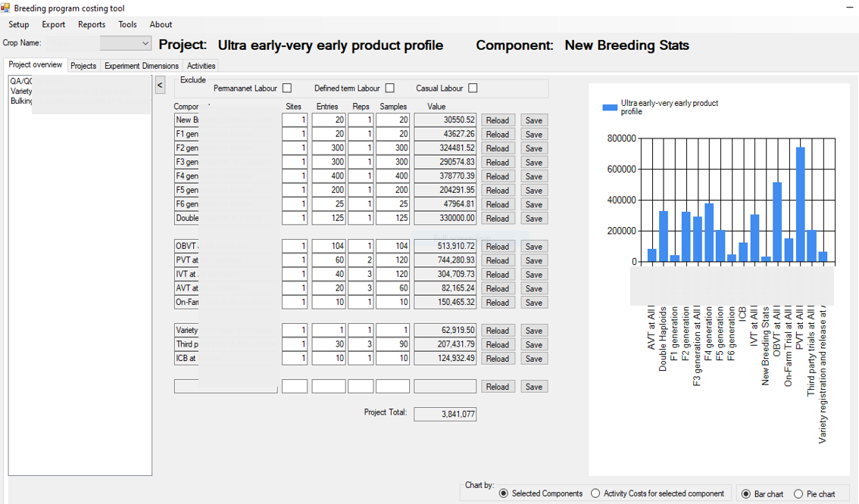The height and width of the screenshot is (504, 859).
Task: Click the Samples field showing 125
Action: pyautogui.click(x=393, y=218)
